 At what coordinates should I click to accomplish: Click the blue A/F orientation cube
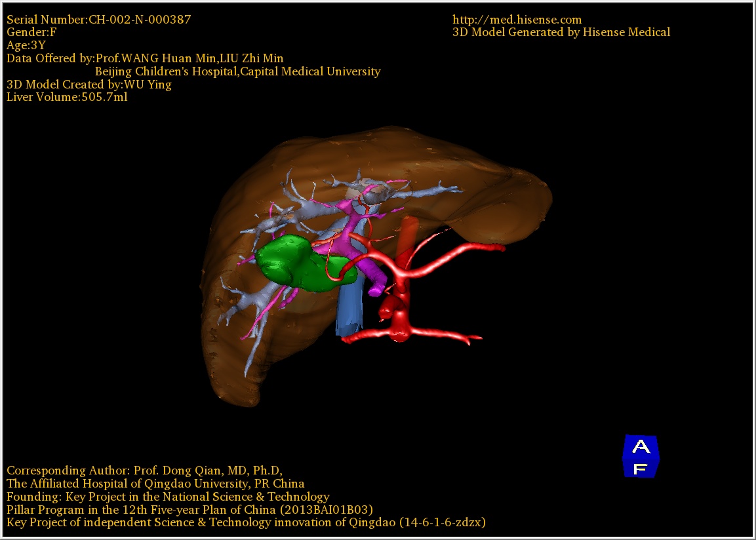coord(641,456)
